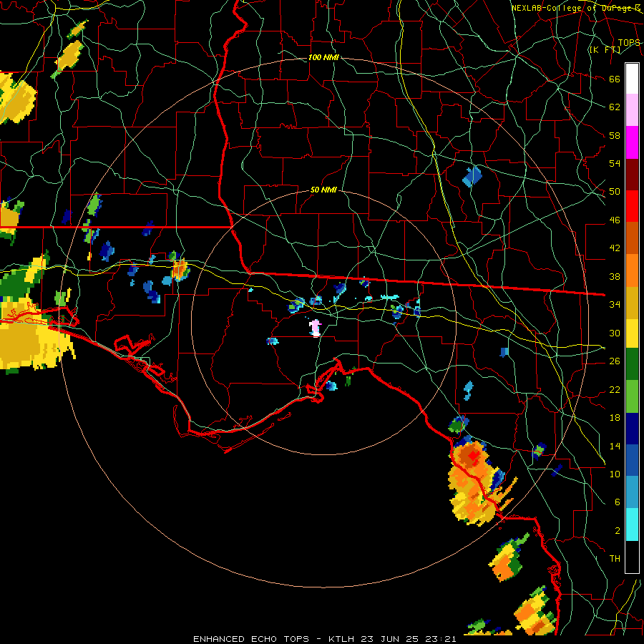Click the cyan legend swatch near 2

tap(632, 525)
